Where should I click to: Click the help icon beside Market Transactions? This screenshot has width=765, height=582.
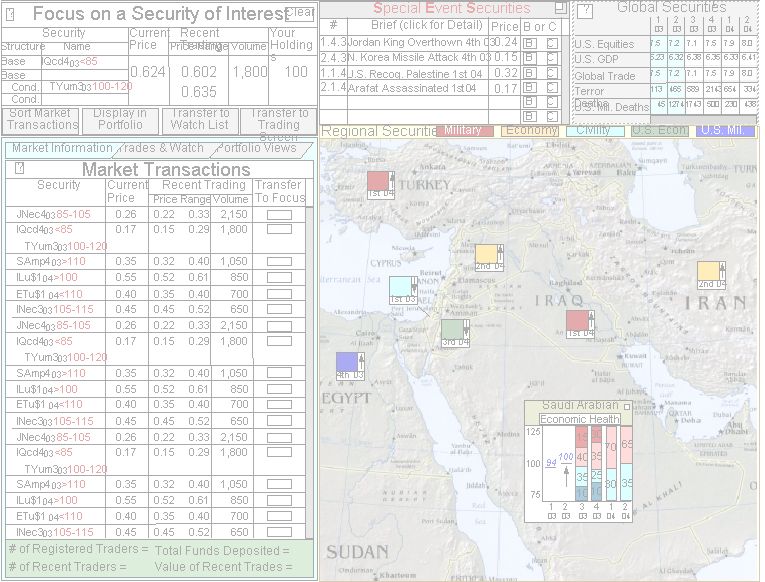[x=19, y=169]
